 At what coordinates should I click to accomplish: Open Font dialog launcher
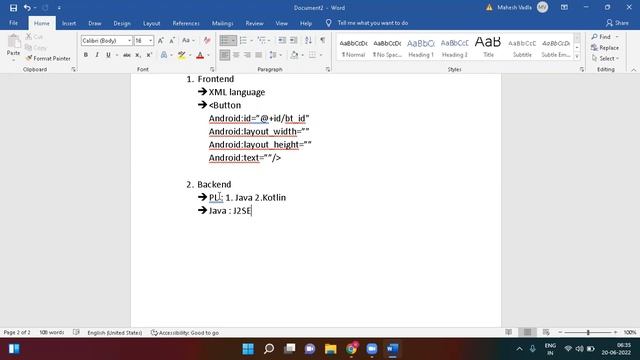(212, 69)
